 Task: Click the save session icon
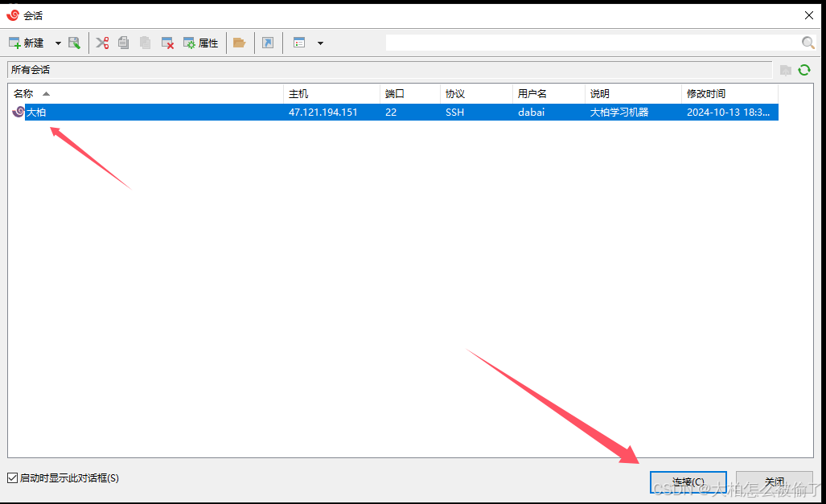(74, 43)
